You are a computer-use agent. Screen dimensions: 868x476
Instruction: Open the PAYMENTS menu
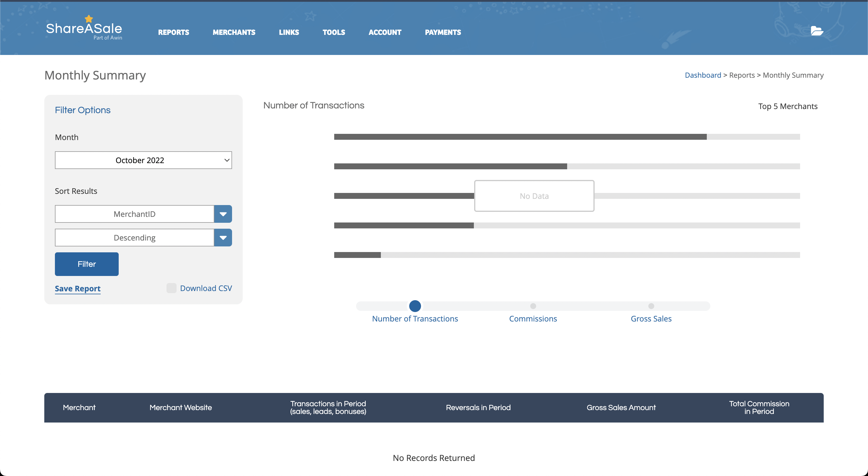(x=443, y=33)
